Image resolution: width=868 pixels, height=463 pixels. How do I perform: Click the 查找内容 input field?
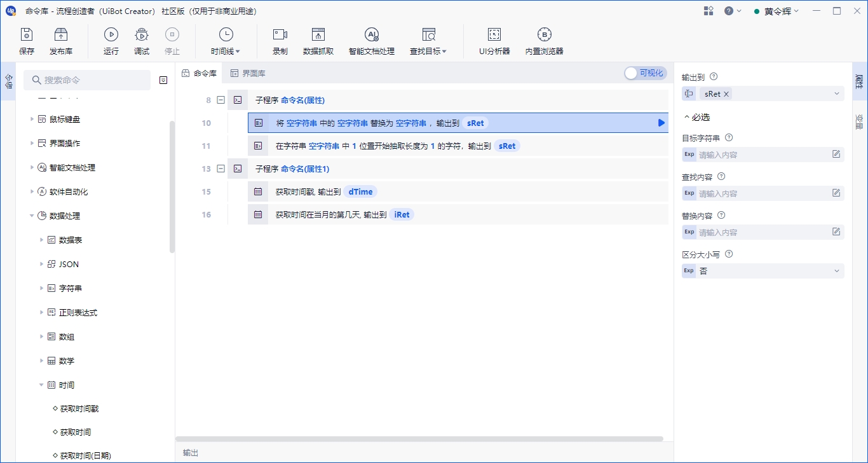(763, 193)
